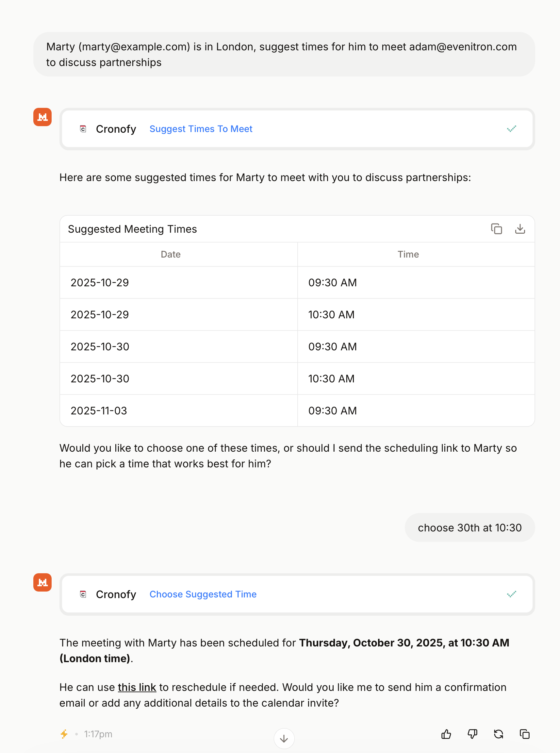The image size is (560, 753).
Task: Regenerate the assistant response
Action: (498, 734)
